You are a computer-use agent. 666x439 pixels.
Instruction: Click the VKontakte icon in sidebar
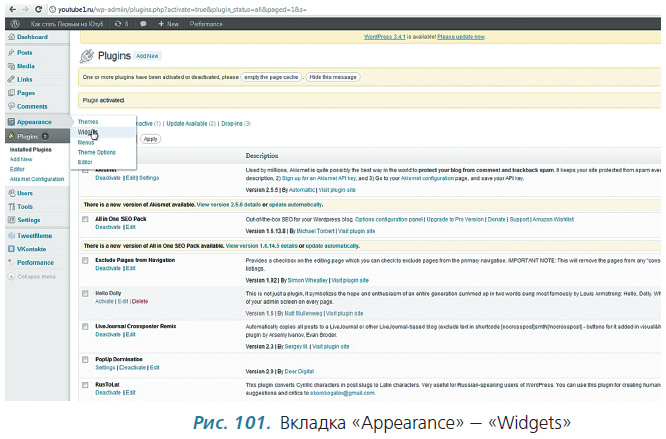11,249
